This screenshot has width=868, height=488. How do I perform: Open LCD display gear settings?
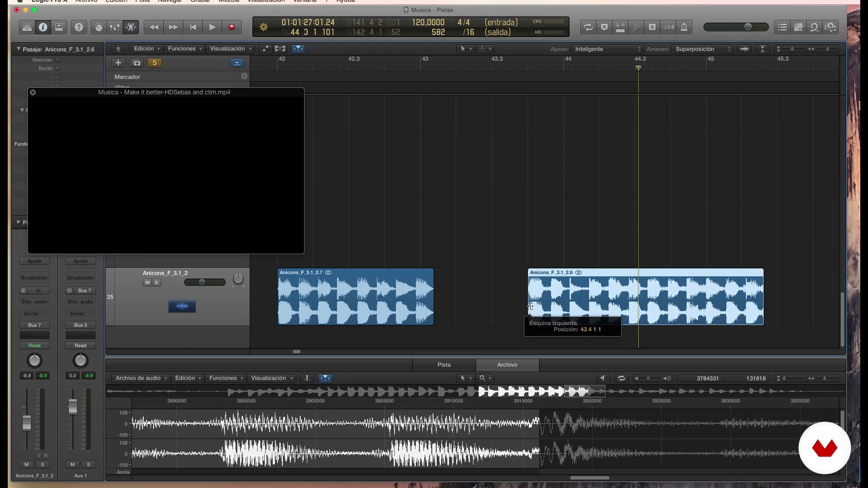(x=264, y=28)
